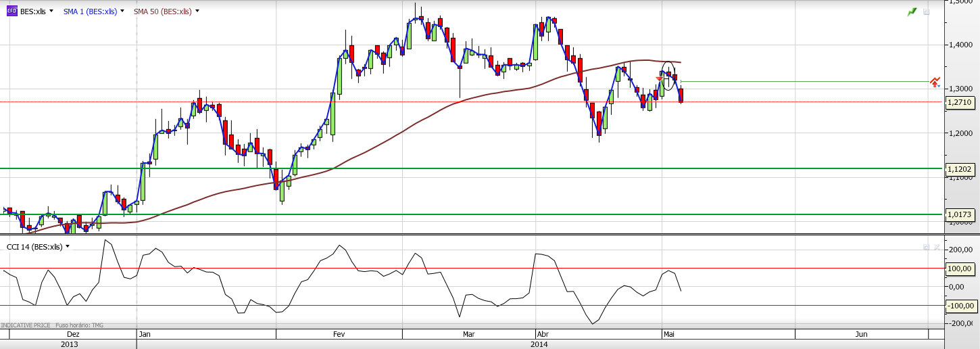Select the 1,0173 support level label
The height and width of the screenshot is (349, 980).
(960, 214)
